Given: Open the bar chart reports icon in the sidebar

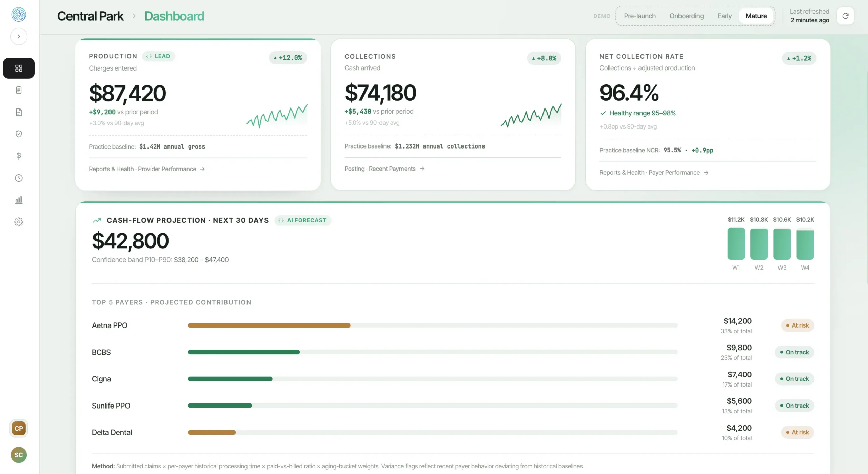Looking at the screenshot, I should 19,200.
